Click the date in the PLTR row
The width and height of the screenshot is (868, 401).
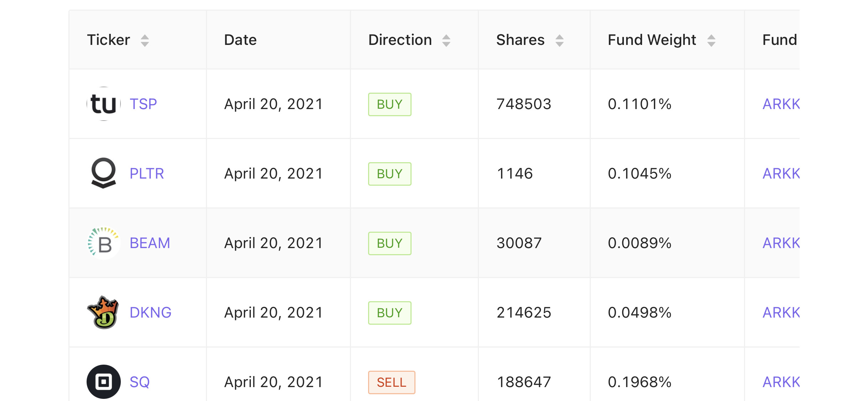click(x=274, y=174)
